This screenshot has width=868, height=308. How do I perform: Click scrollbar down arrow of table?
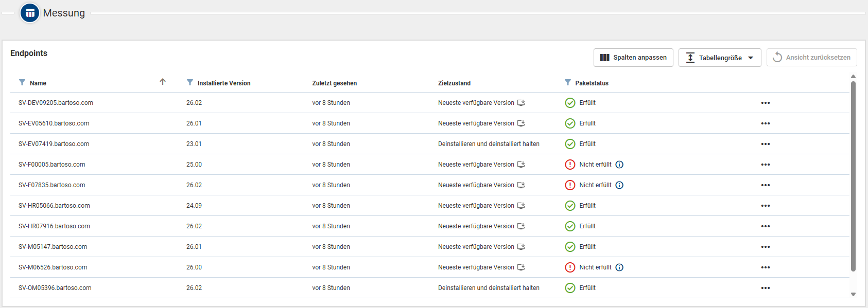[853, 295]
